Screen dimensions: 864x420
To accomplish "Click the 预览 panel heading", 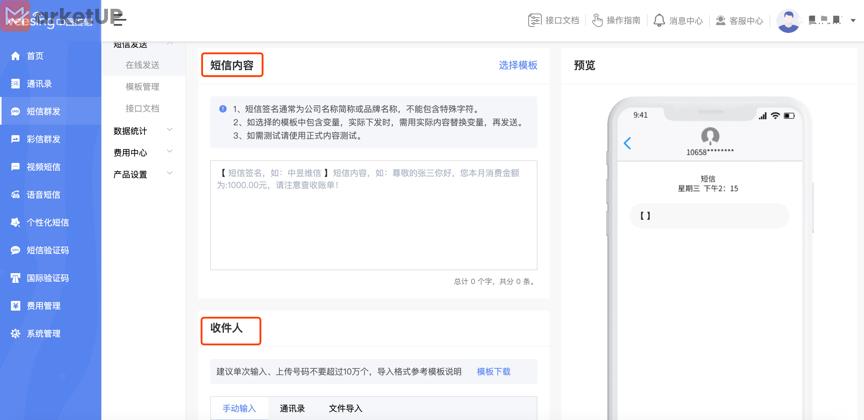I will tap(585, 65).
